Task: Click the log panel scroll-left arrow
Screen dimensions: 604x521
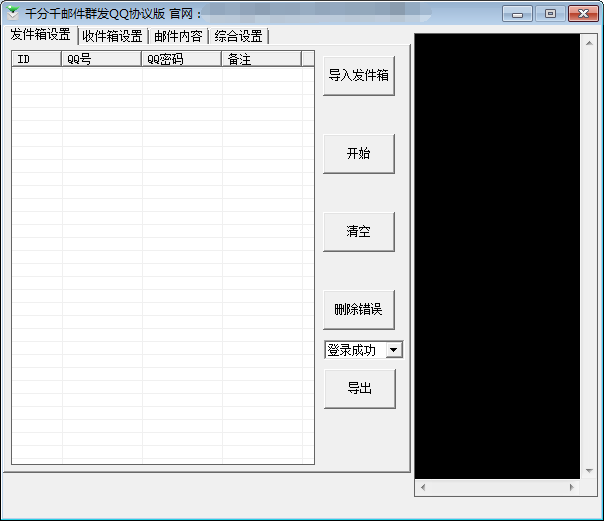Action: pyautogui.click(x=423, y=487)
